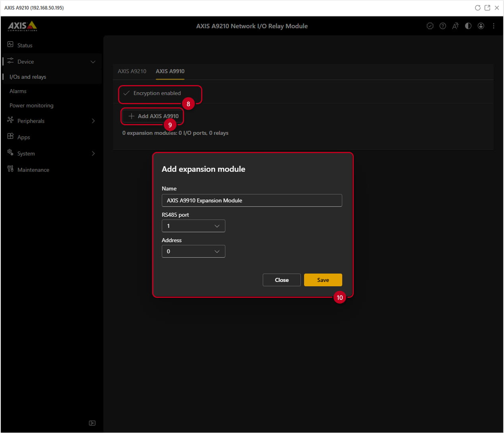Screen dimensions: 504x433
Task: Open the Alarms menu item
Action: click(x=18, y=91)
